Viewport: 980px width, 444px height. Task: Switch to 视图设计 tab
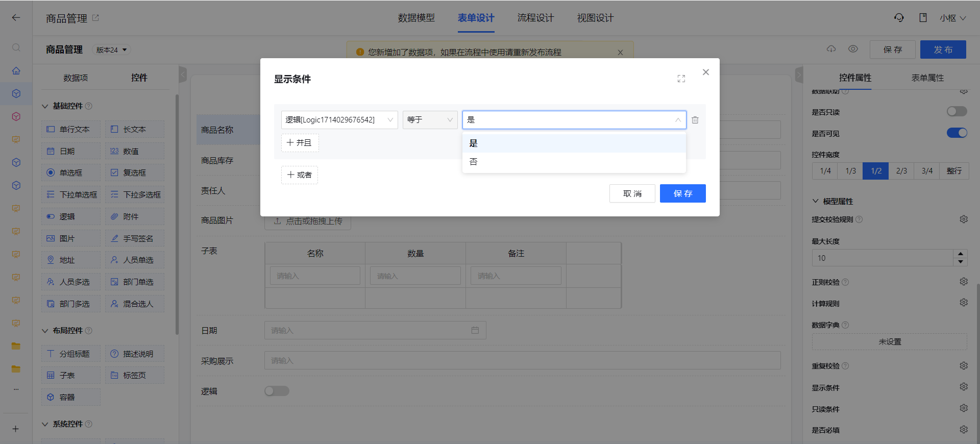tap(595, 18)
